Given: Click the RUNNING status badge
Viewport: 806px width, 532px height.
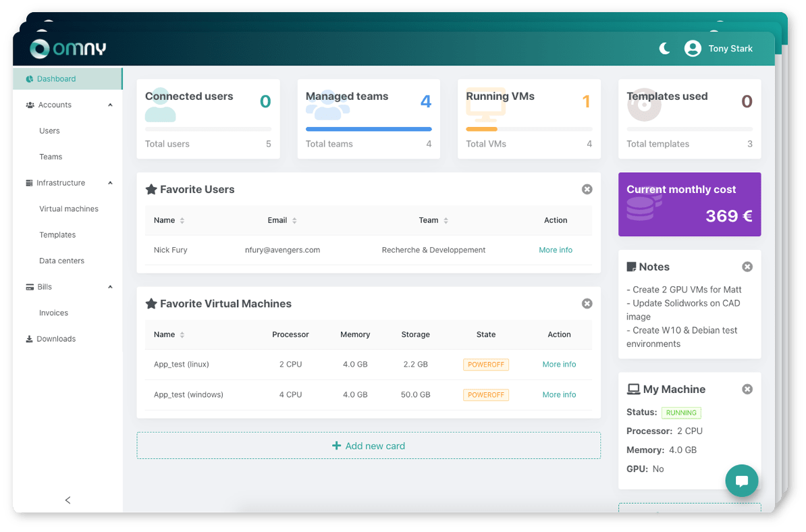Looking at the screenshot, I should click(x=681, y=413).
